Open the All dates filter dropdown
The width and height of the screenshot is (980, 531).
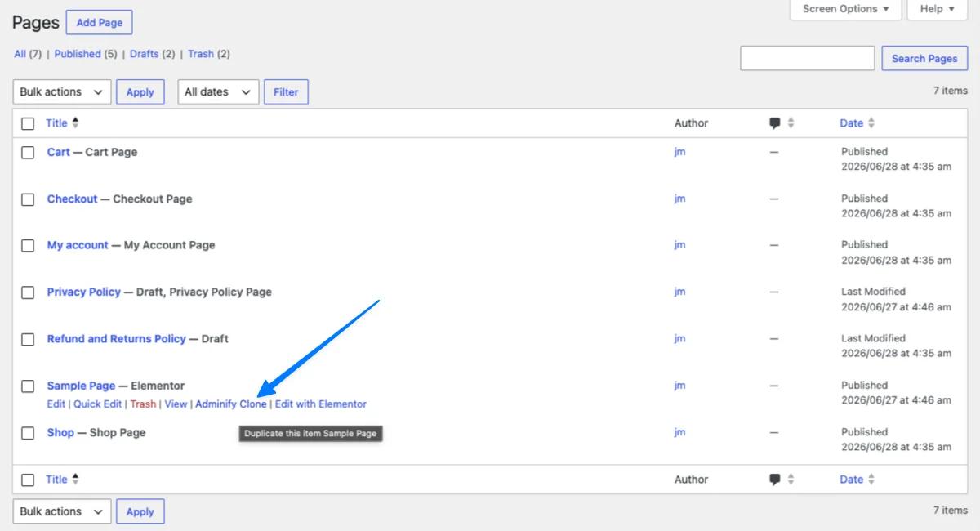(218, 92)
